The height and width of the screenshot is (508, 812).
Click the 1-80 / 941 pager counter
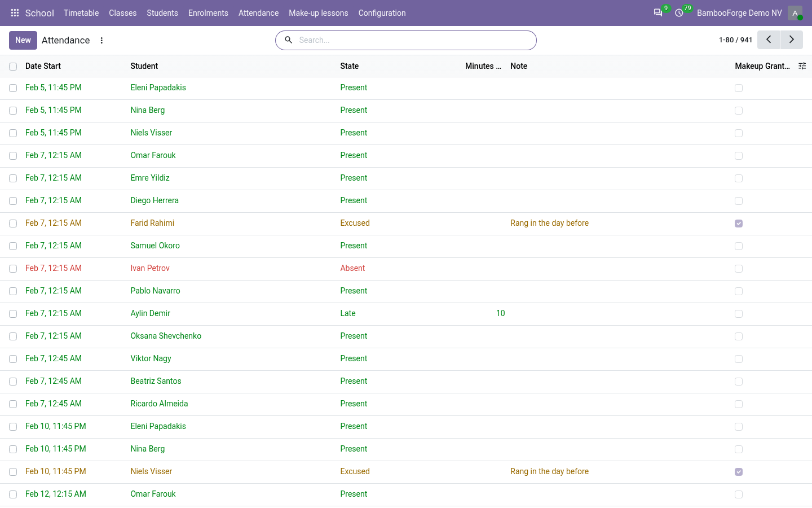click(735, 40)
